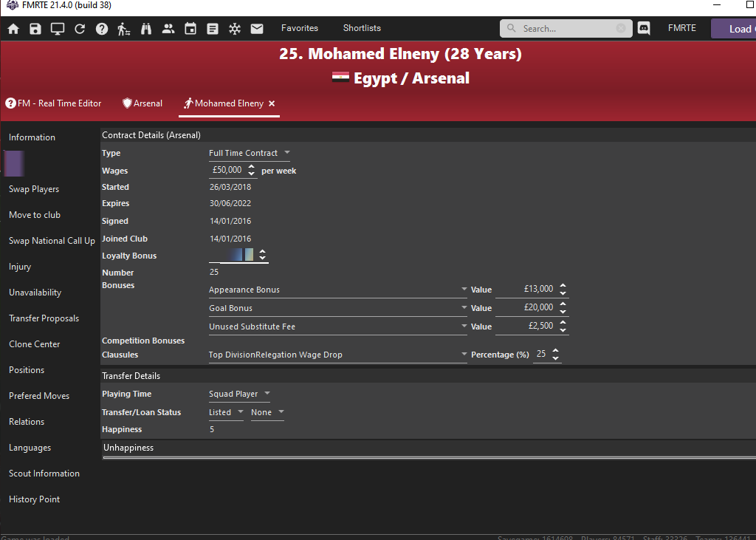The width and height of the screenshot is (756, 540).
Task: Click the Signed date beside the Signed label
Action: coord(230,221)
